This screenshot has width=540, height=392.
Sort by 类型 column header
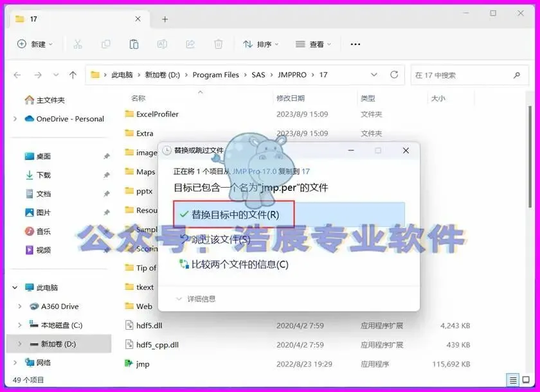click(x=368, y=98)
